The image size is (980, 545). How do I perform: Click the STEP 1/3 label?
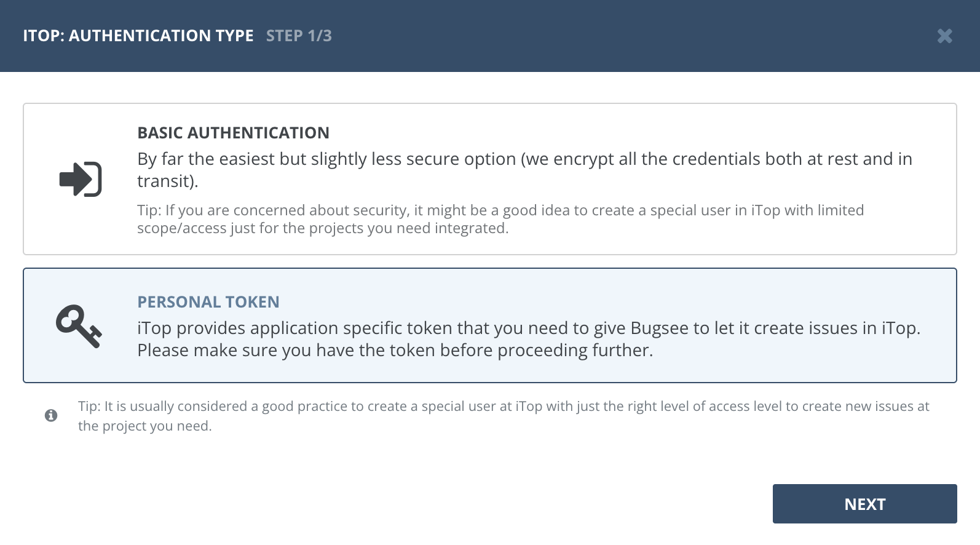click(x=299, y=36)
